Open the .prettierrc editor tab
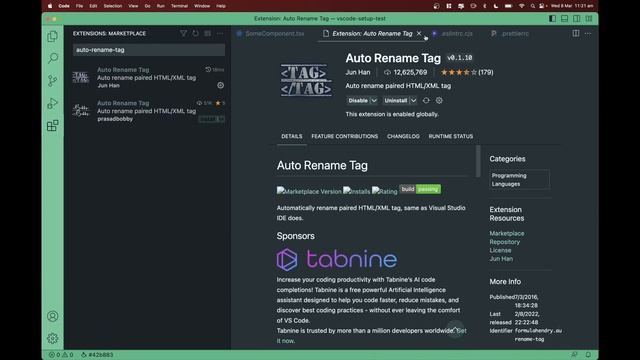 pyautogui.click(x=515, y=34)
